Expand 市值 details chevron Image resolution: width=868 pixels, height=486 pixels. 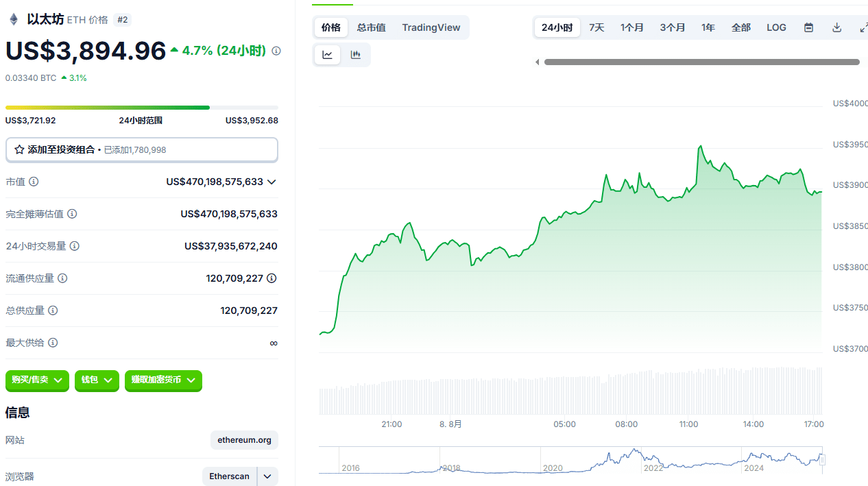click(x=272, y=182)
